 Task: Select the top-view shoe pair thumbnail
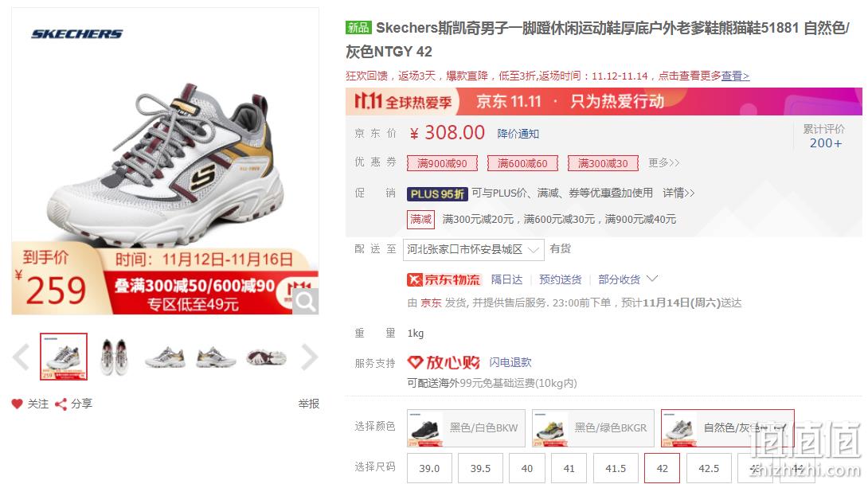tap(115, 357)
